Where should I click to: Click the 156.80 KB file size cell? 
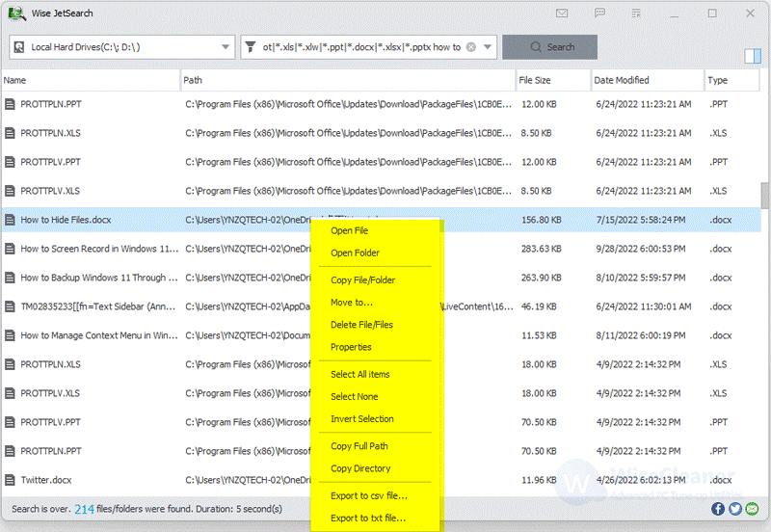coord(542,220)
